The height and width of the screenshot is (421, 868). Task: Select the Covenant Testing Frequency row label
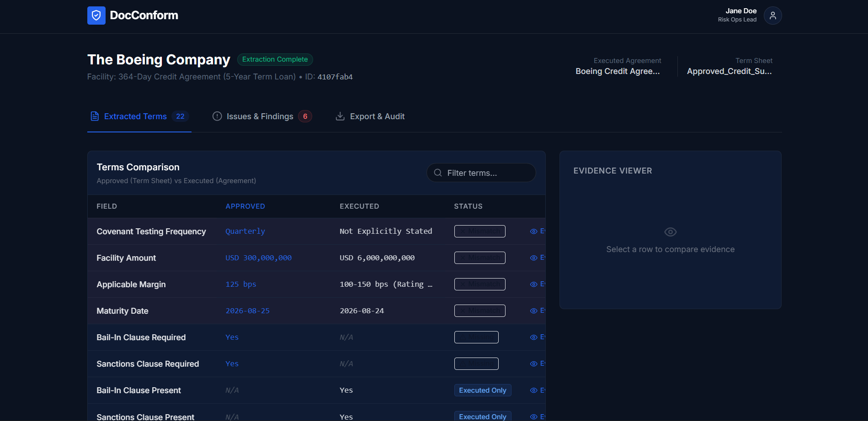pyautogui.click(x=151, y=232)
